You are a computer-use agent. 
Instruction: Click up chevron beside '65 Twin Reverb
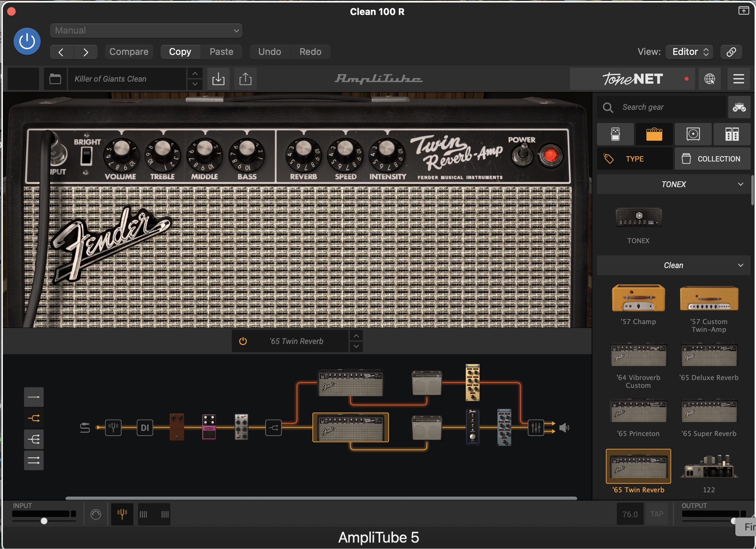tap(356, 336)
